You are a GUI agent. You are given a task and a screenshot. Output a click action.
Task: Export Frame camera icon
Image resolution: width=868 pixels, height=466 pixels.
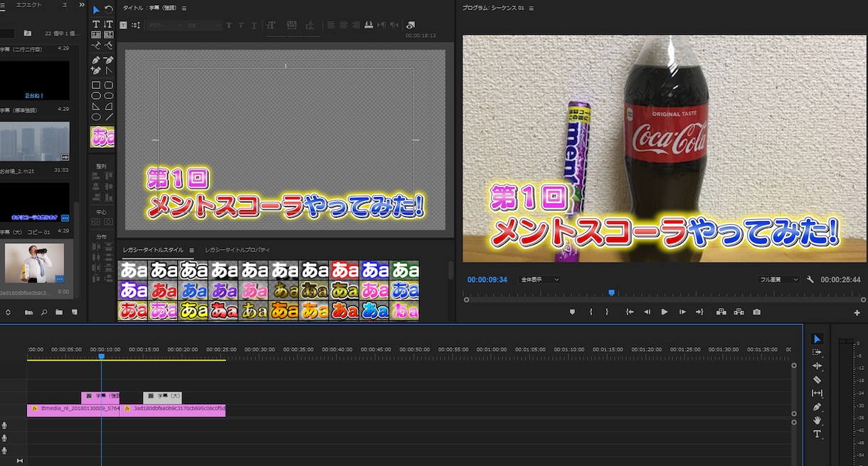coord(756,312)
